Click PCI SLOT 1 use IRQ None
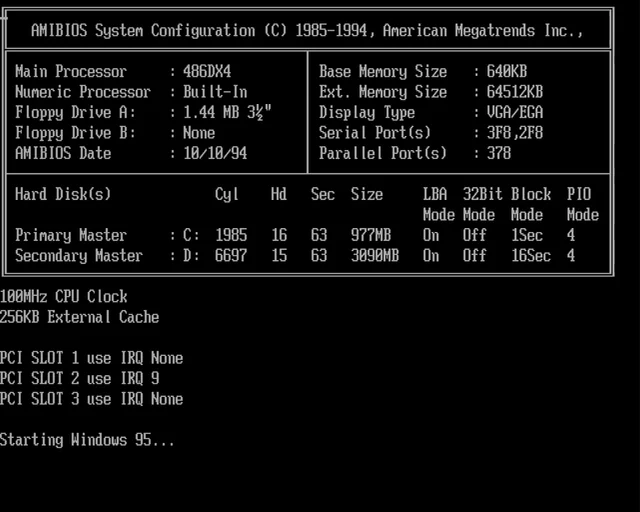The image size is (640, 512). [x=91, y=358]
